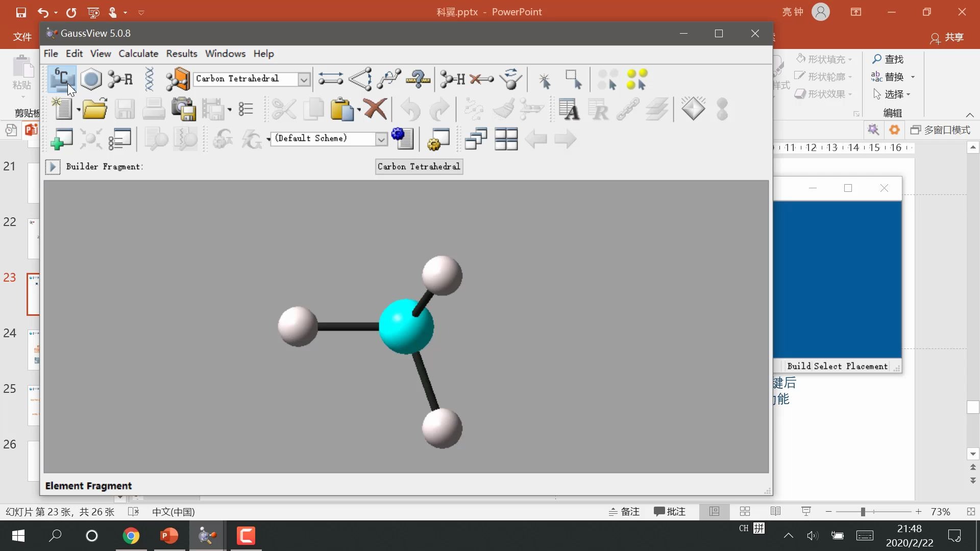This screenshot has width=980, height=551.
Task: Click the 共享 share button
Action: click(x=947, y=37)
